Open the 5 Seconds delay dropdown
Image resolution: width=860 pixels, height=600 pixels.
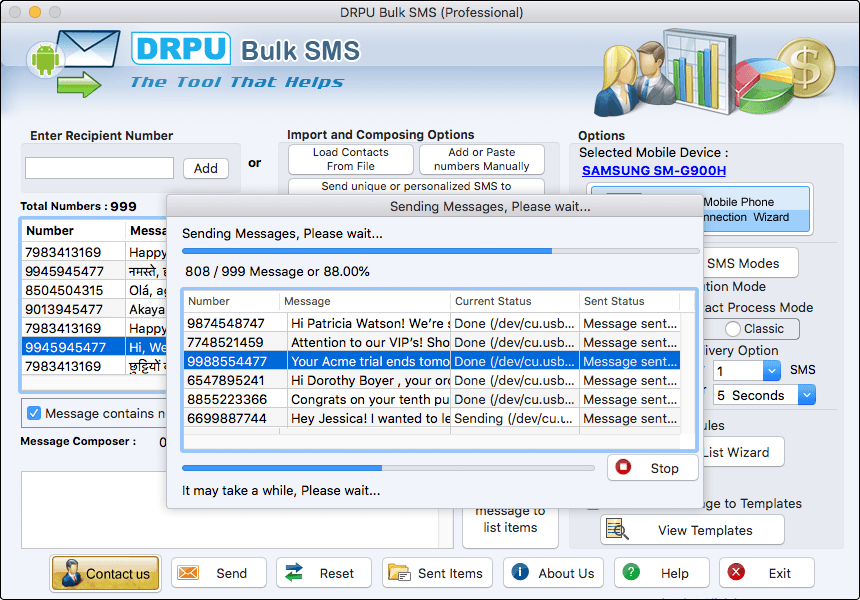pyautogui.click(x=807, y=395)
